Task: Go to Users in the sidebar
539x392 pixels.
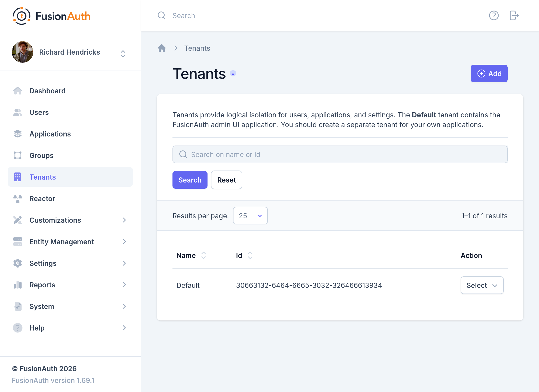Action: [x=70, y=112]
